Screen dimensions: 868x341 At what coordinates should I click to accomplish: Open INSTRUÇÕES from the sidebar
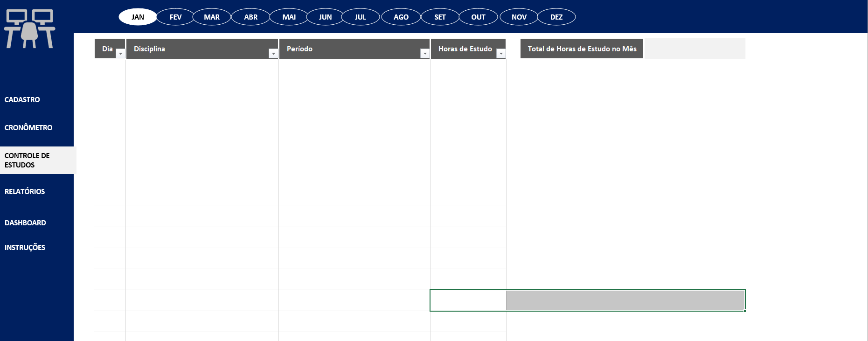point(25,247)
